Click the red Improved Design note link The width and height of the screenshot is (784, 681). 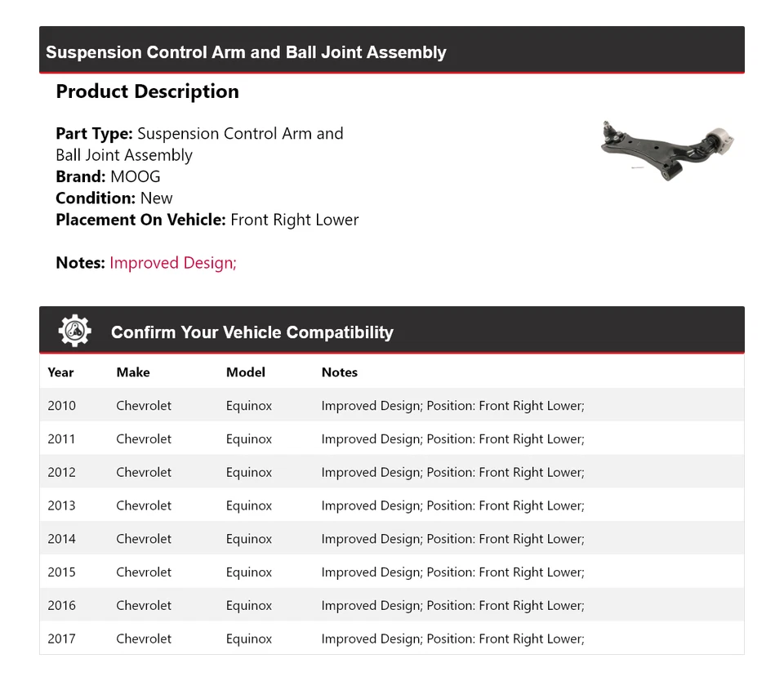[x=173, y=263]
